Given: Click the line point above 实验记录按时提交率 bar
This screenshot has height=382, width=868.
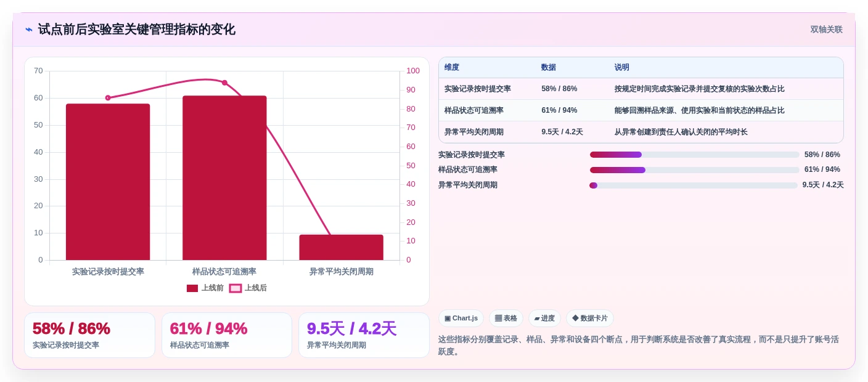Looking at the screenshot, I should coord(108,97).
